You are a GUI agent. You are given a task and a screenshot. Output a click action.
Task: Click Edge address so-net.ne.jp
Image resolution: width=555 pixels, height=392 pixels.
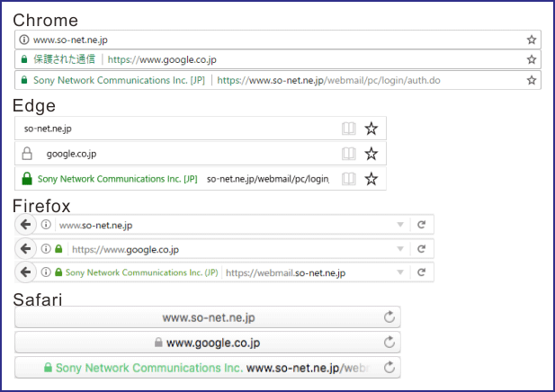coord(48,129)
